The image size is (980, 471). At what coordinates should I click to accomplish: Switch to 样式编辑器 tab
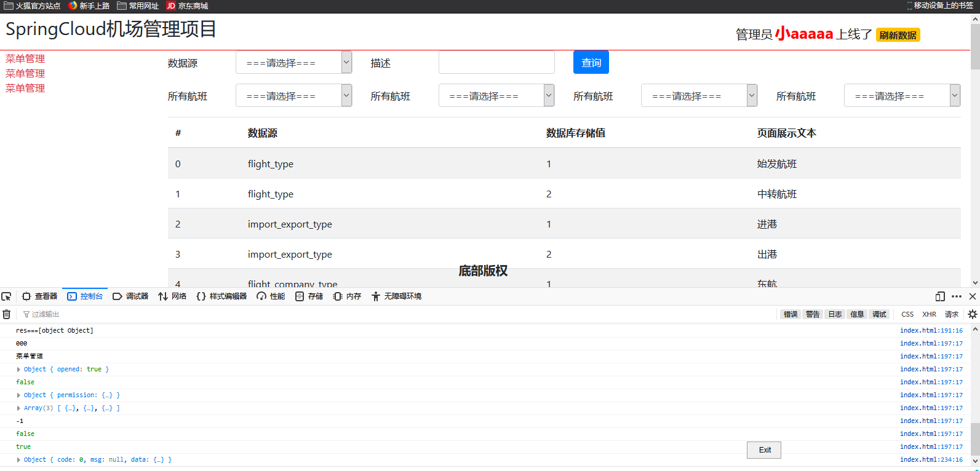(221, 296)
